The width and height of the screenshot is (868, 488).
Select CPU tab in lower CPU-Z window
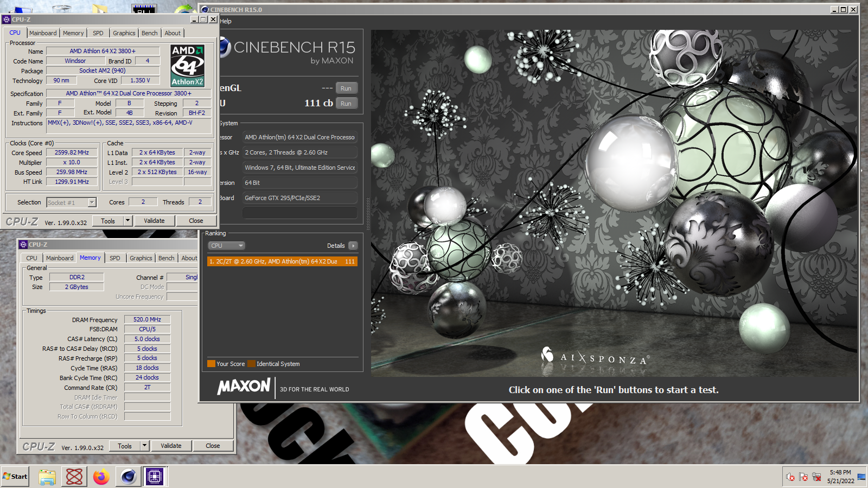tap(32, 258)
